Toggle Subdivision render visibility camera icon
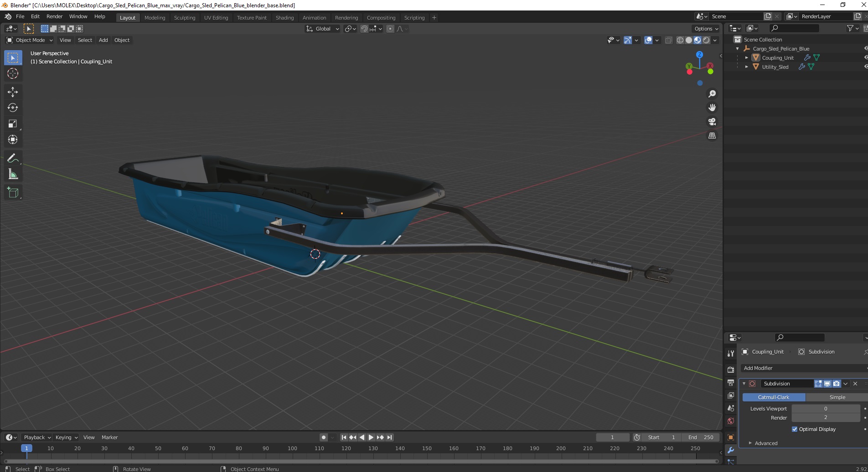The width and height of the screenshot is (868, 472). [x=837, y=384]
